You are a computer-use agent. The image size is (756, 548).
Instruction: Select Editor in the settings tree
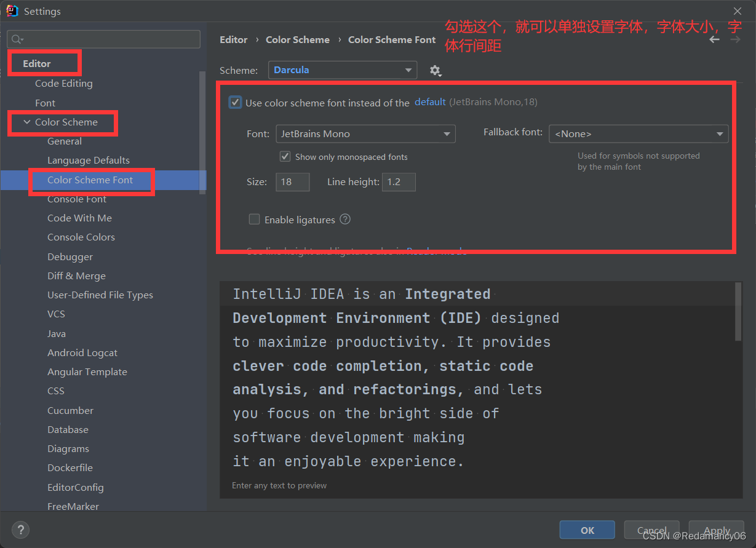(37, 63)
